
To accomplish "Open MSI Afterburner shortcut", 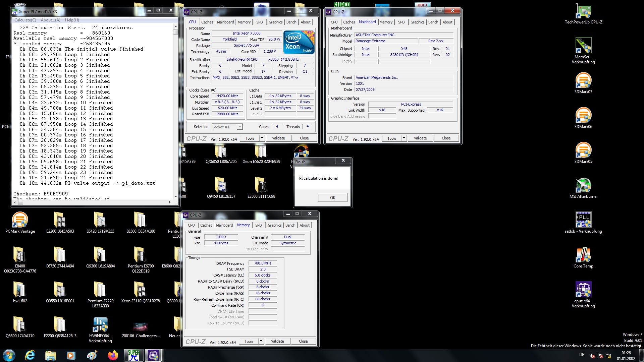I will (x=583, y=187).
